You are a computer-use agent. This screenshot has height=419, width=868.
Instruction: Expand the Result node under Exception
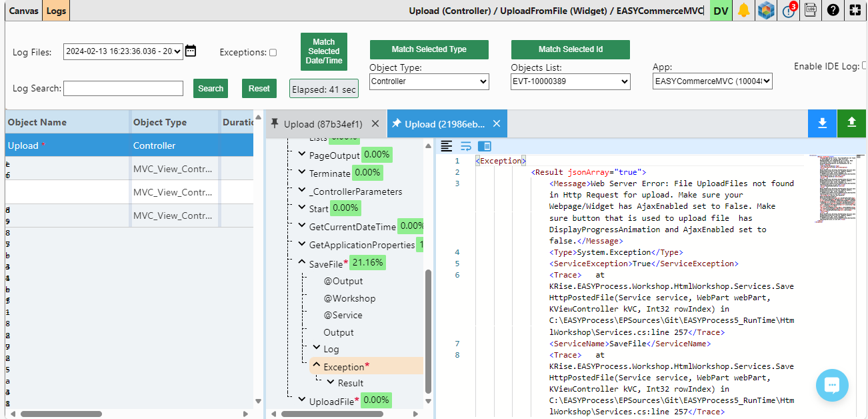pyautogui.click(x=331, y=382)
